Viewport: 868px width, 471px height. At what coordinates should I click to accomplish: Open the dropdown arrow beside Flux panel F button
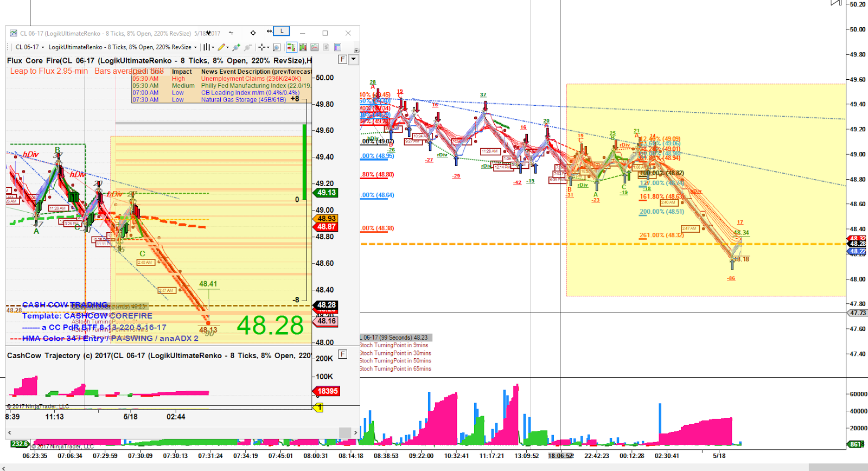(x=354, y=59)
